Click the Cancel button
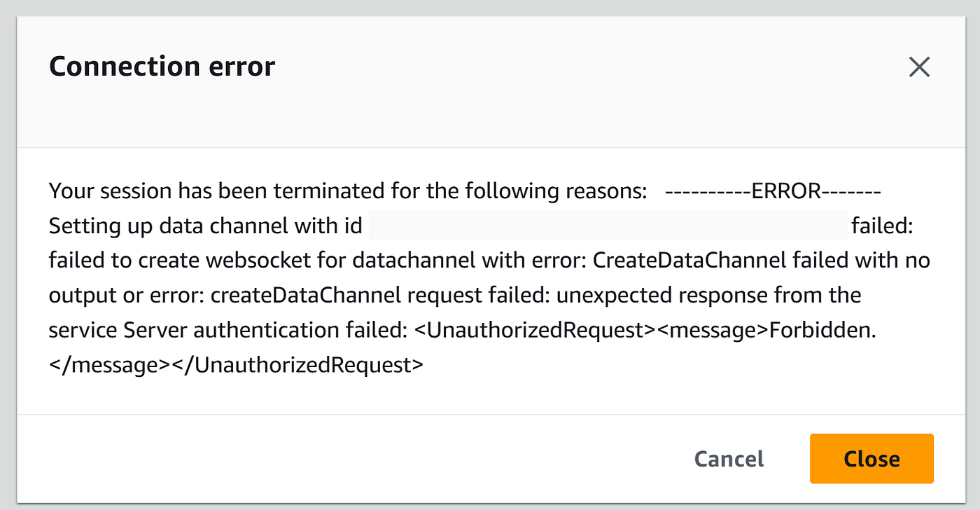The width and height of the screenshot is (980, 510). (x=729, y=459)
